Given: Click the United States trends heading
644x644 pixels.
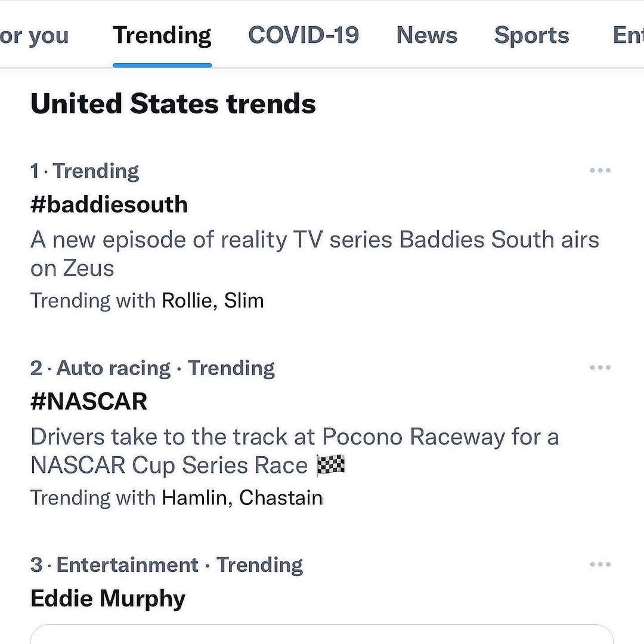Looking at the screenshot, I should point(173,104).
